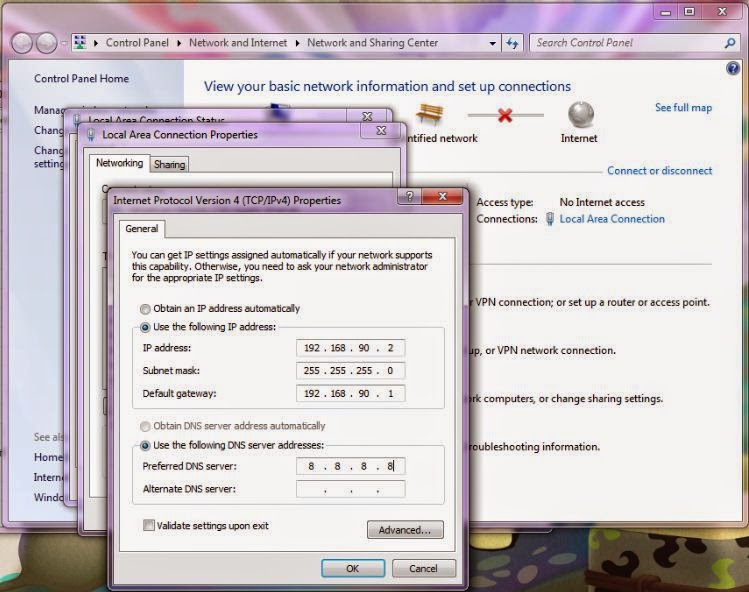Open the recent pages dropdown beside Forward
This screenshot has width=749, height=592.
pos(64,43)
